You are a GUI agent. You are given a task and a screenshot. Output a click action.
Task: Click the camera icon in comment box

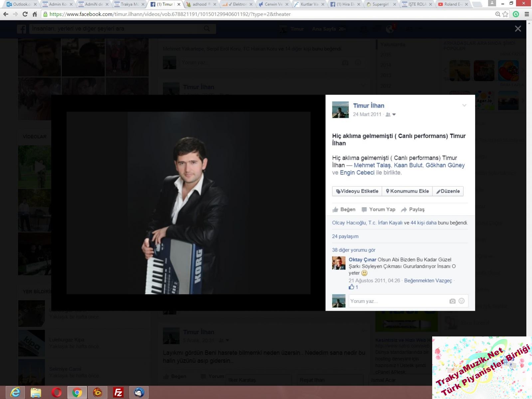coord(452,301)
